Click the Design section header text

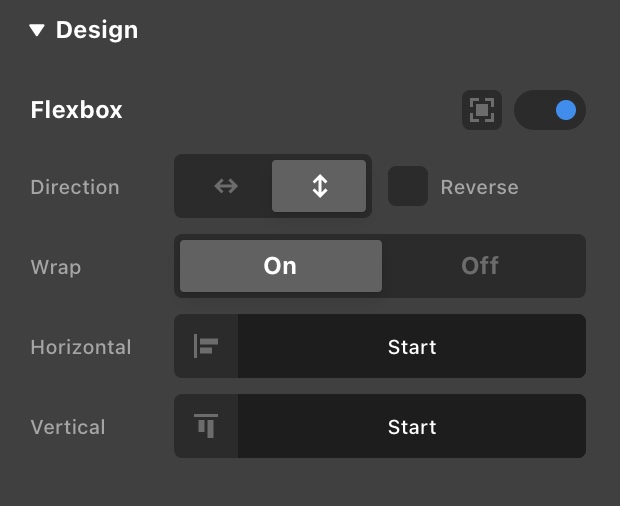[x=97, y=31]
